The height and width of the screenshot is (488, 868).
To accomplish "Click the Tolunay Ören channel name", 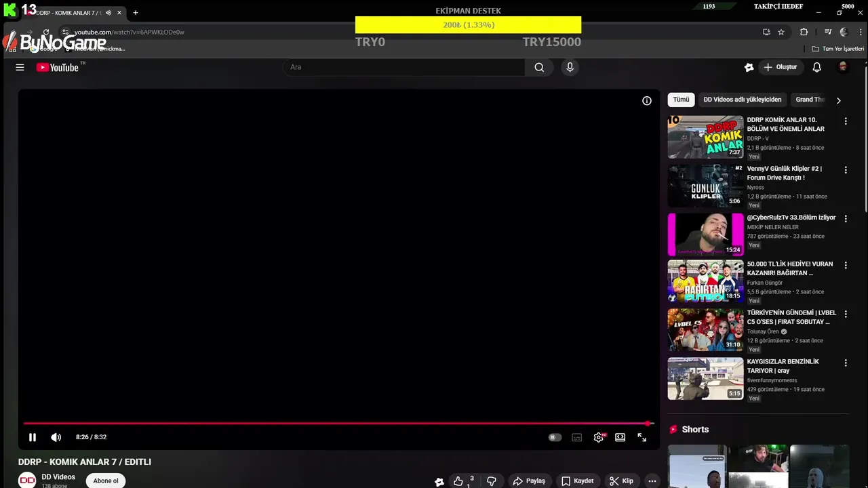I will (x=763, y=331).
